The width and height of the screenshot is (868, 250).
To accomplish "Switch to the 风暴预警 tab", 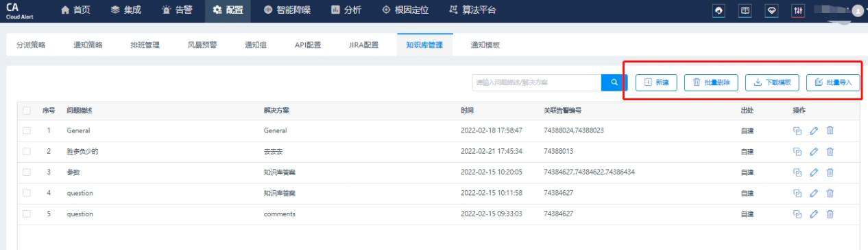I will 202,45.
